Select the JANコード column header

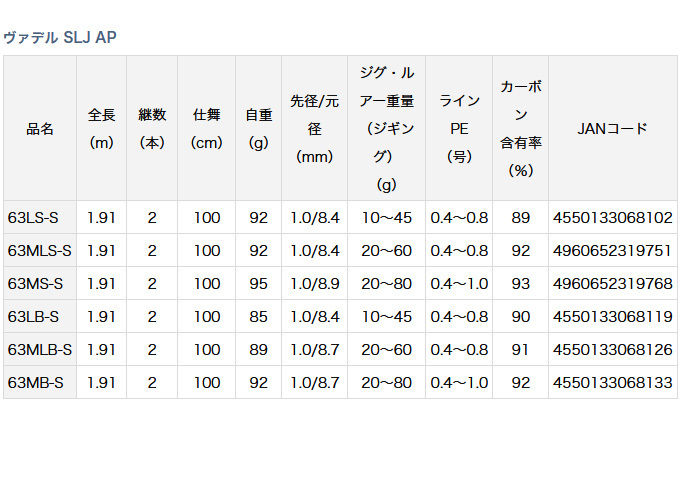[x=612, y=128]
